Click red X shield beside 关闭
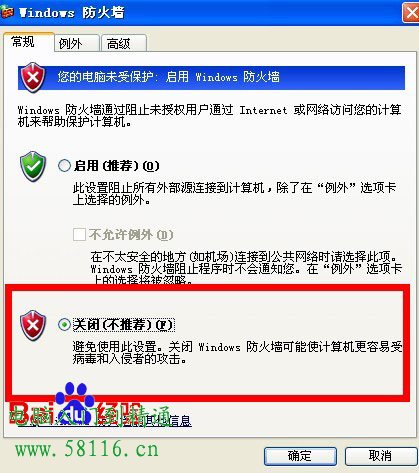The height and width of the screenshot is (473, 419). [33, 325]
